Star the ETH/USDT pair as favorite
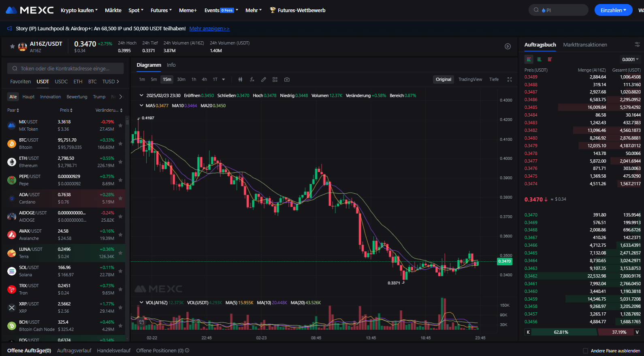Screen dimensions: 644x356 point(120,162)
